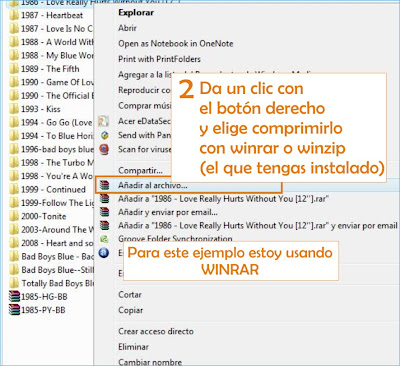
Task: Click the folder icon for 1987 - Heartbeat
Action: pos(14,15)
